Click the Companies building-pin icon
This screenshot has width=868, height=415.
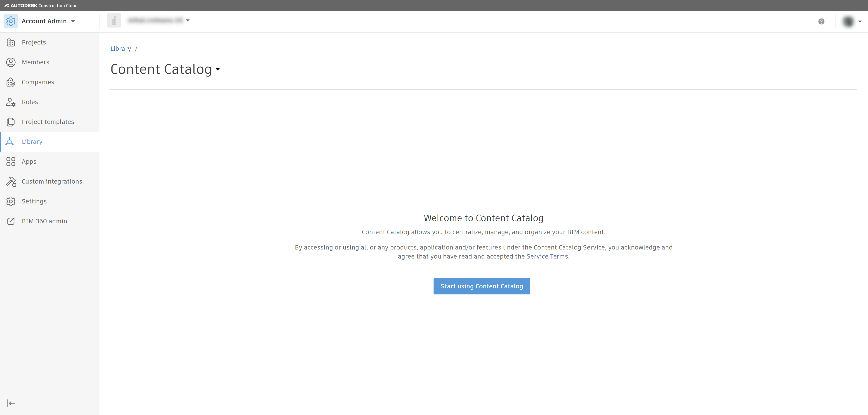[11, 82]
